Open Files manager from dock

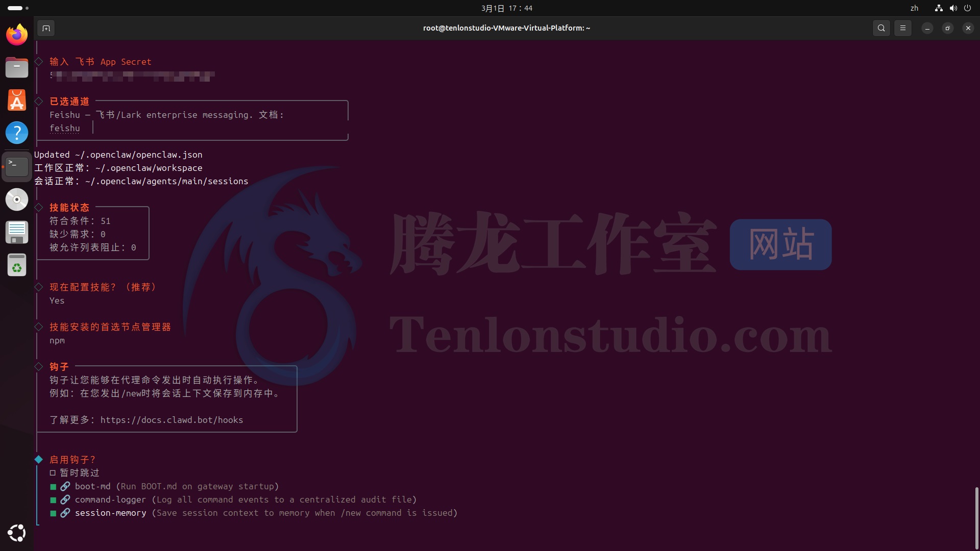[17, 67]
